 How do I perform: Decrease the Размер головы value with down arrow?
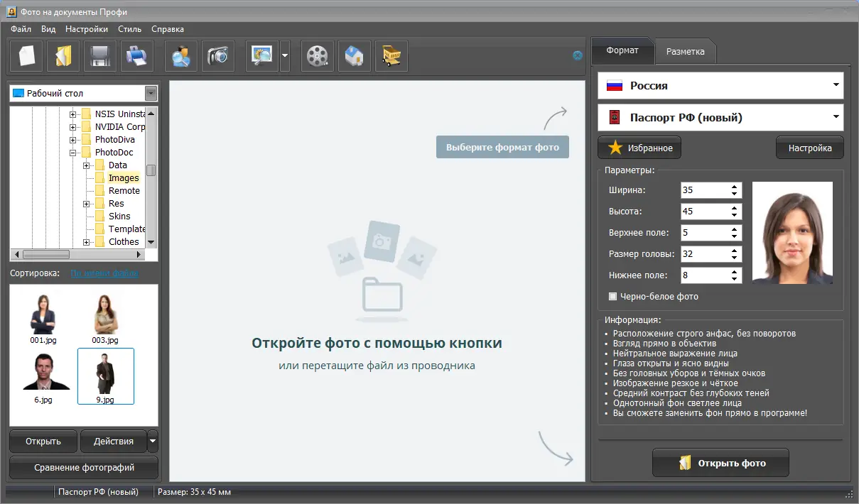pyautogui.click(x=734, y=258)
